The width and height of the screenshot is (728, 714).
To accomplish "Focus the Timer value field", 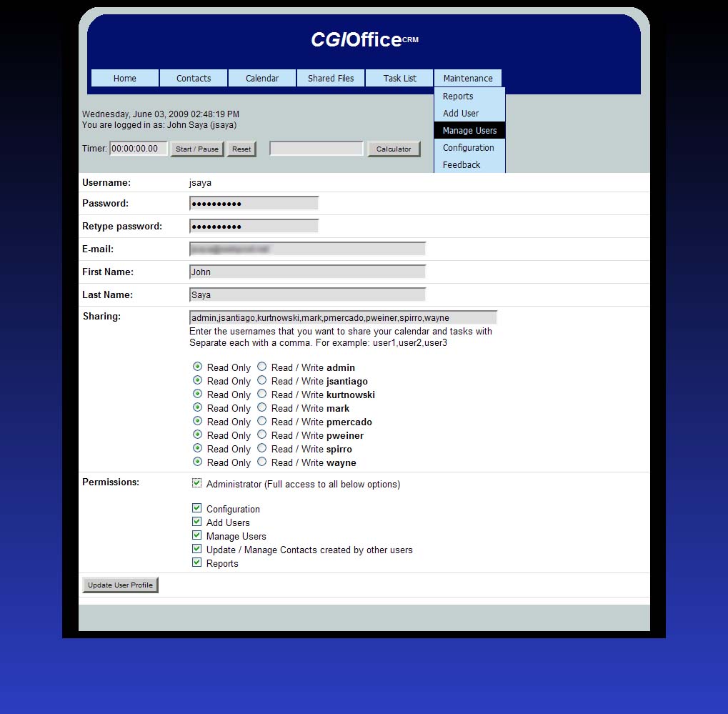I will coord(139,149).
